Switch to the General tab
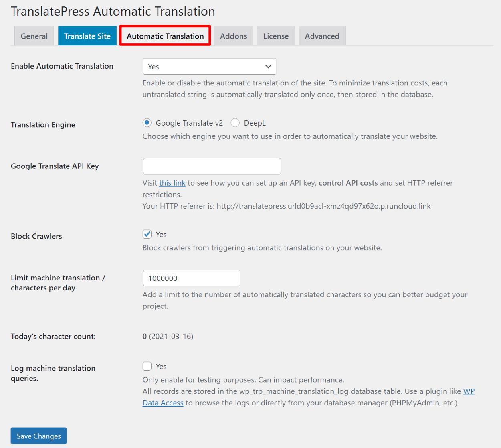The width and height of the screenshot is (501, 448). click(x=34, y=36)
